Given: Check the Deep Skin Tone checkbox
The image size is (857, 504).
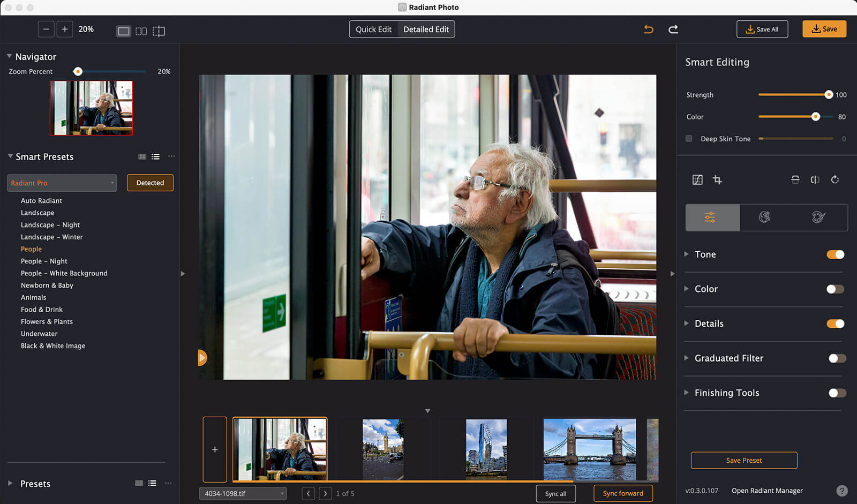Looking at the screenshot, I should pos(689,139).
